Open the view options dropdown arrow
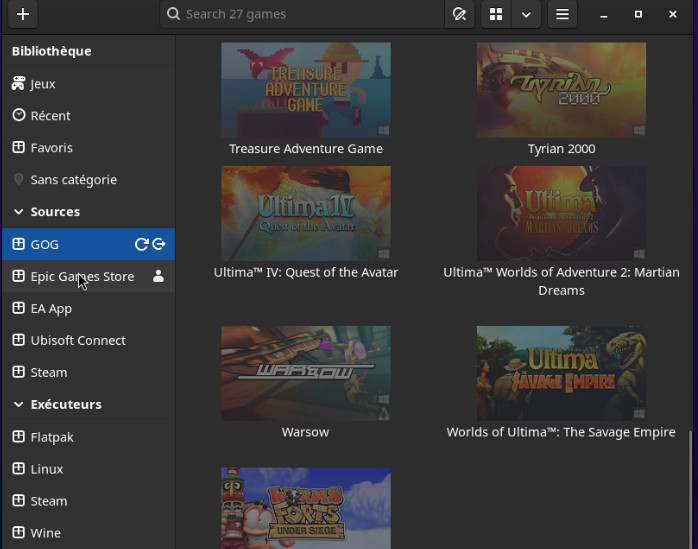This screenshot has width=698, height=549. [x=525, y=14]
